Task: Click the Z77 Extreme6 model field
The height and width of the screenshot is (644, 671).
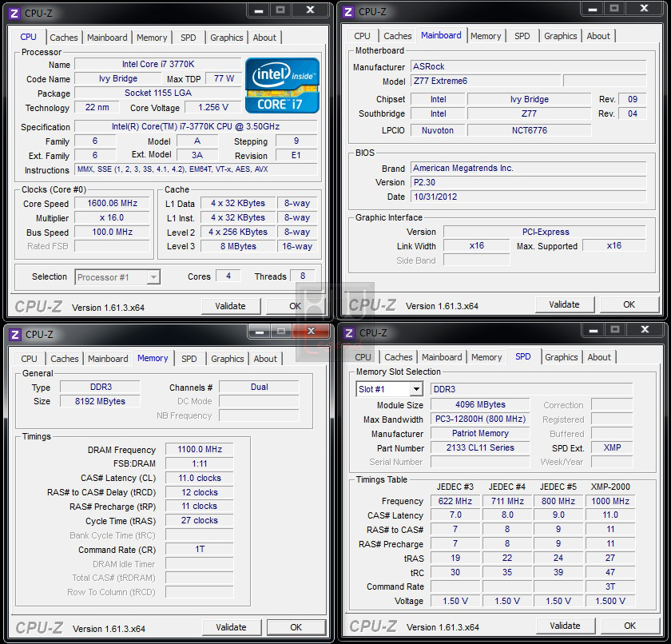Action: [486, 81]
